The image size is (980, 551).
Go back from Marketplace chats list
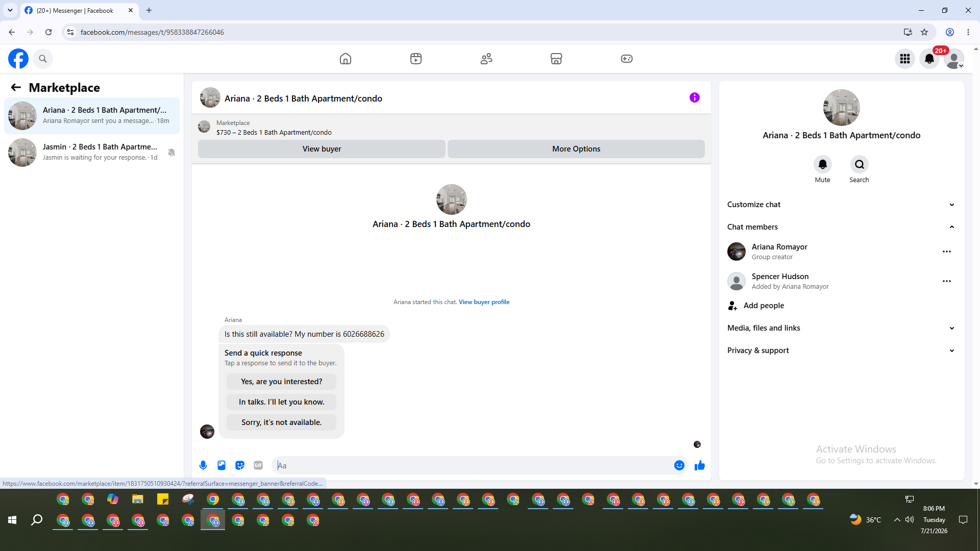click(x=16, y=88)
